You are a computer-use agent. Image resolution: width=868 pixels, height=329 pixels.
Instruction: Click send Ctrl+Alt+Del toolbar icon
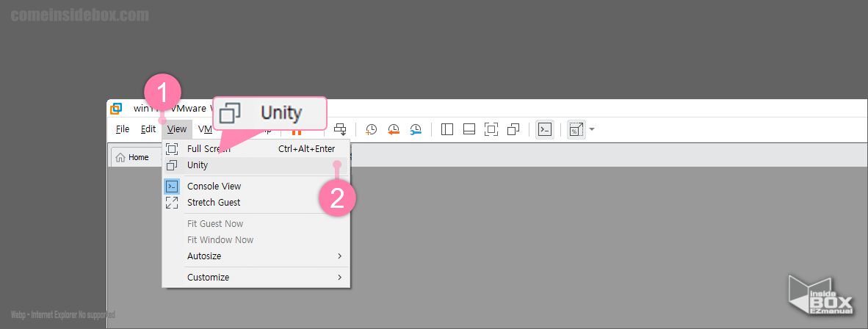pyautogui.click(x=340, y=129)
